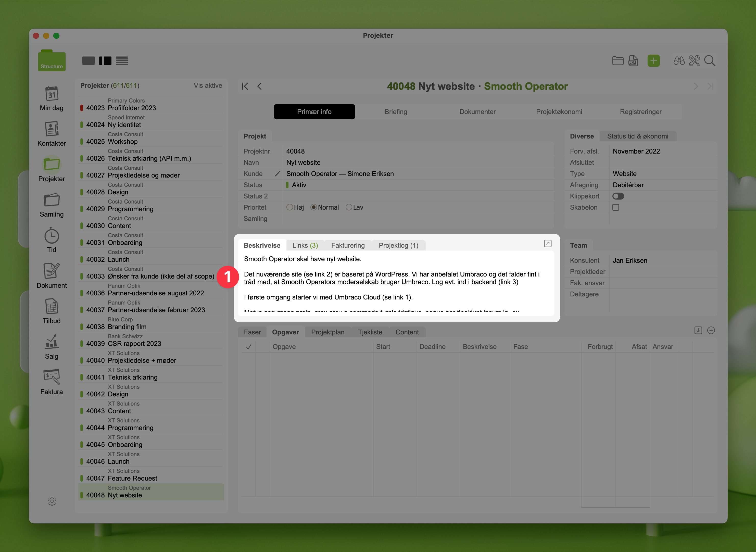Click the green plus new project button
The image size is (756, 552).
653,61
